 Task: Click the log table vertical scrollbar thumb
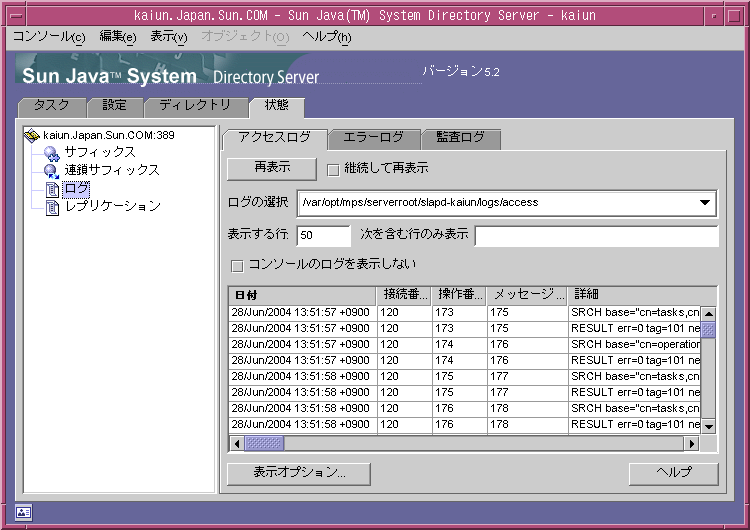(x=708, y=330)
